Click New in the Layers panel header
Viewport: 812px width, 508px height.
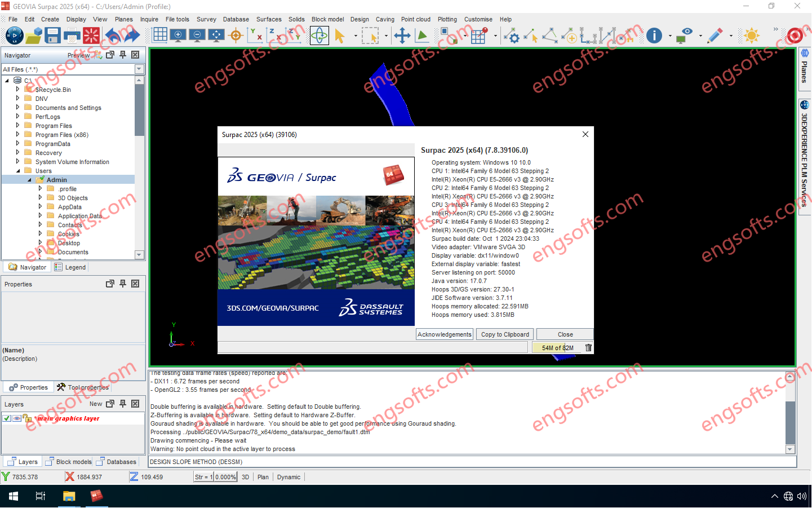point(96,404)
